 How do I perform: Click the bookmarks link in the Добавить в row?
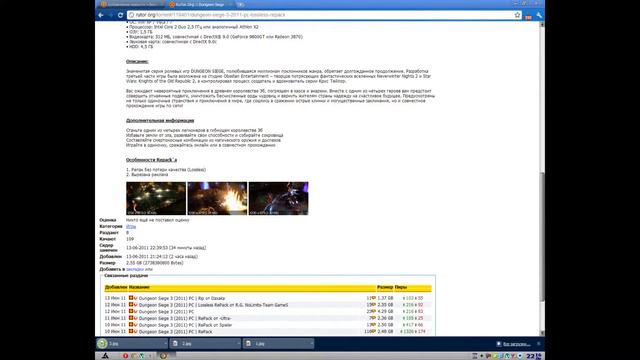(x=135, y=269)
